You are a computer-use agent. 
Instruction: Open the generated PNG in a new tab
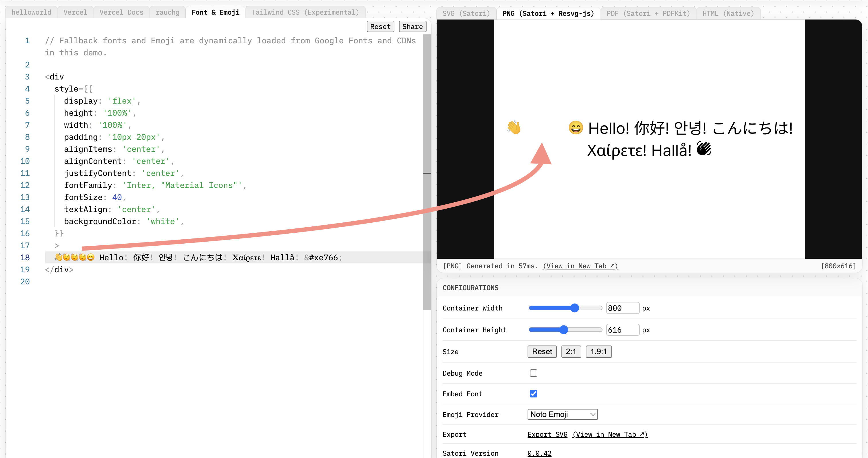580,266
